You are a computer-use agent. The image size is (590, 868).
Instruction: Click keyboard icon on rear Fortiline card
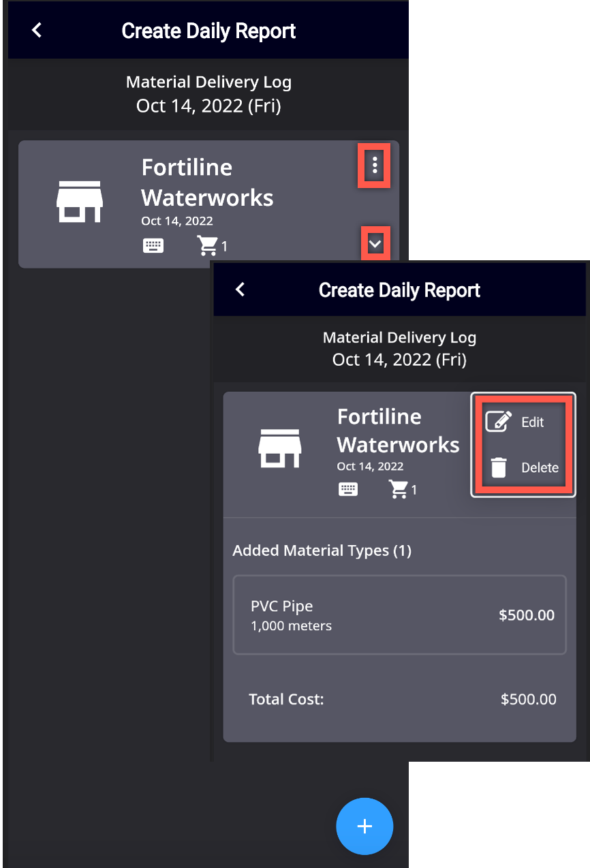click(x=153, y=246)
